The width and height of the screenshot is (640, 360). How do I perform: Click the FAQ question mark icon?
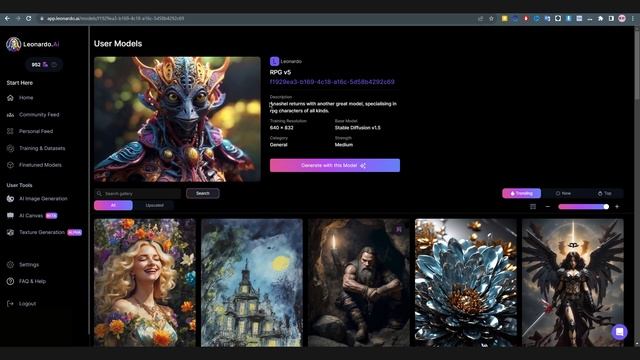click(10, 281)
